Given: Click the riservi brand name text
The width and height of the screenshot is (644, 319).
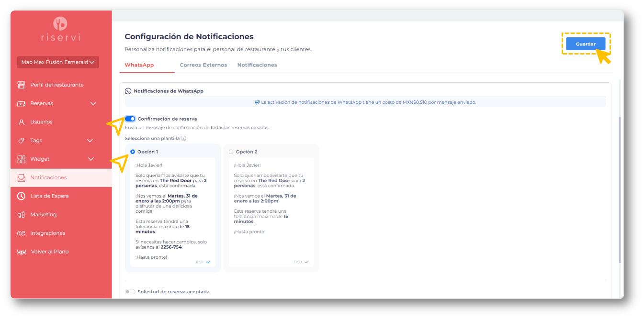Looking at the screenshot, I should click(60, 38).
